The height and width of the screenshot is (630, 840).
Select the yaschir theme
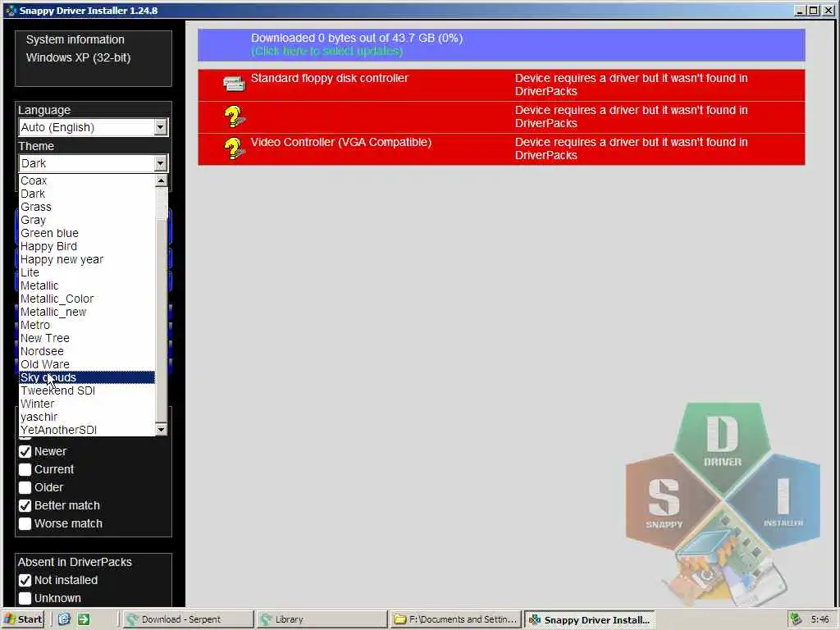[x=87, y=417]
